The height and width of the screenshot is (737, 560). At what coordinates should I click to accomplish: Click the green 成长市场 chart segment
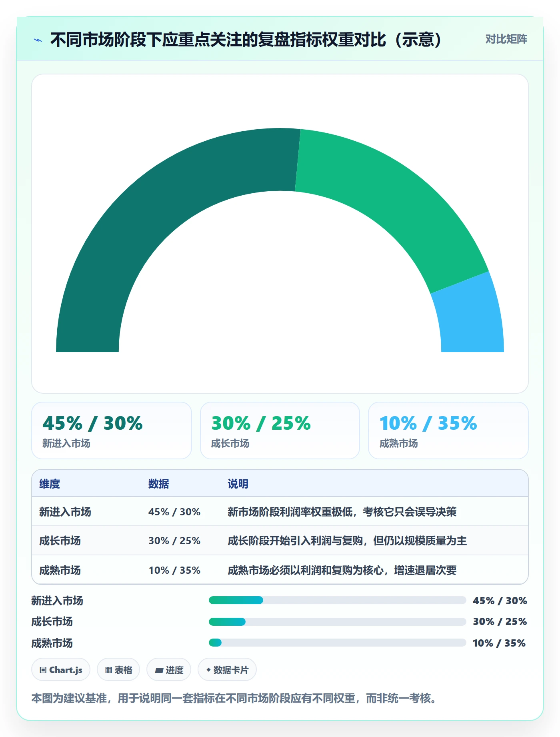[x=396, y=200]
